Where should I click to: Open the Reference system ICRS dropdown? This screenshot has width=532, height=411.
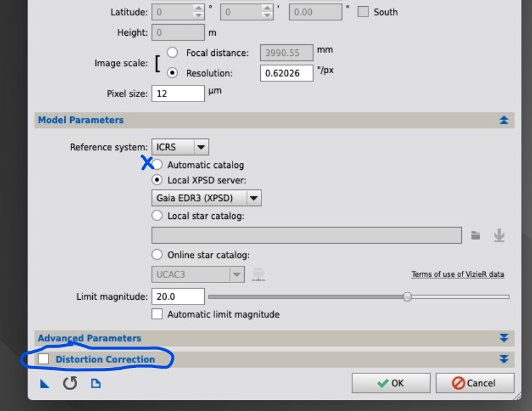(x=180, y=147)
